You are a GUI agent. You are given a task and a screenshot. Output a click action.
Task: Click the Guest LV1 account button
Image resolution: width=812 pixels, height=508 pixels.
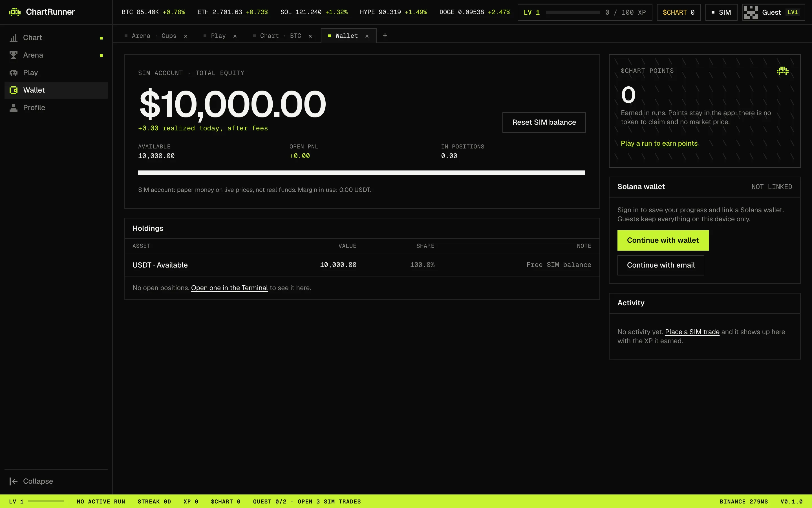pyautogui.click(x=773, y=12)
